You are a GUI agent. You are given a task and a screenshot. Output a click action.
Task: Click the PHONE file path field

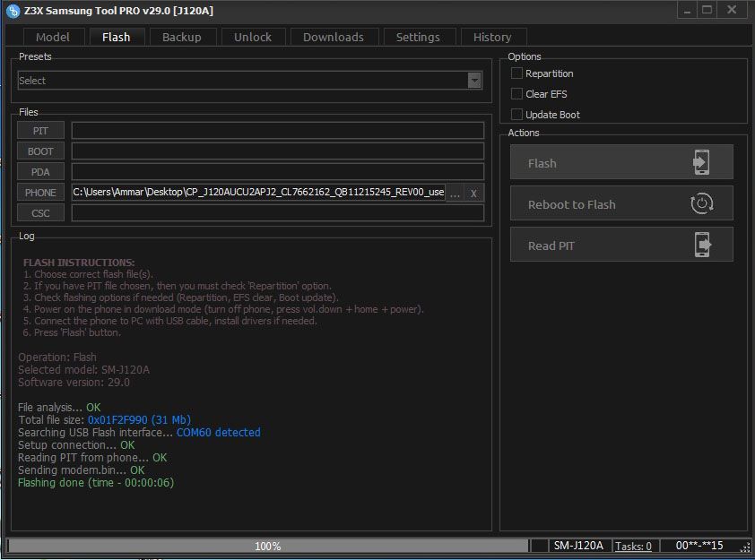pyautogui.click(x=258, y=193)
